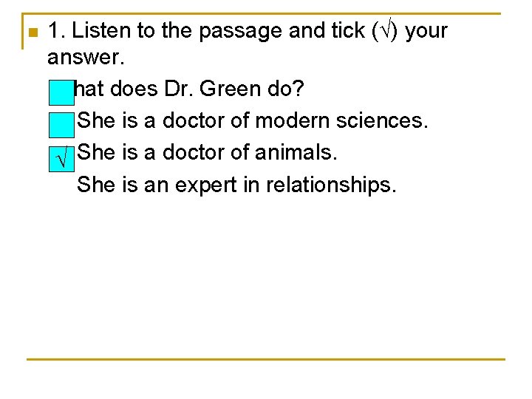Click the words 'modern sciences' in the option
Screen dimensions: 532x399
[341, 120]
